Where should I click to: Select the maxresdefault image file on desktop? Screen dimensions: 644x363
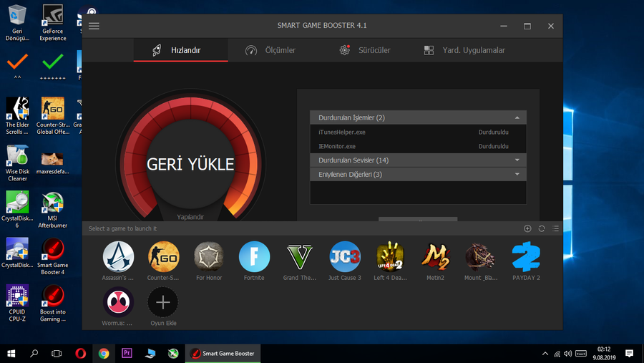point(52,163)
